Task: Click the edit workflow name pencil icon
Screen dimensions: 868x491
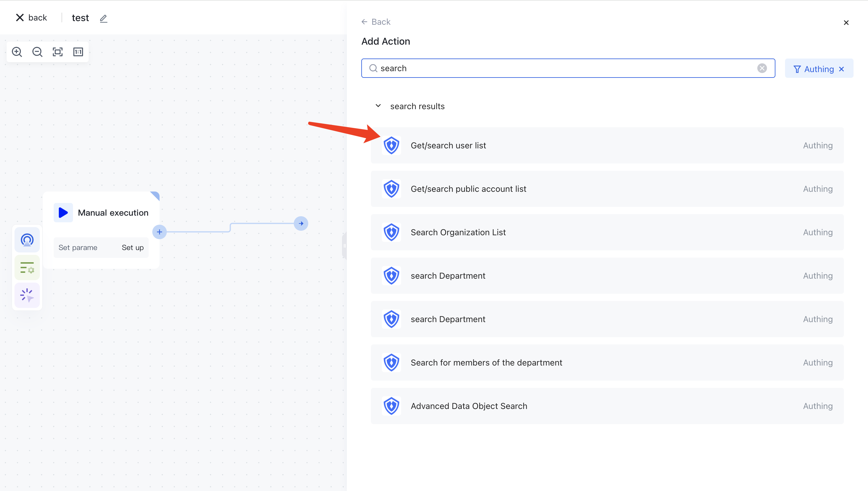Action: [x=103, y=18]
